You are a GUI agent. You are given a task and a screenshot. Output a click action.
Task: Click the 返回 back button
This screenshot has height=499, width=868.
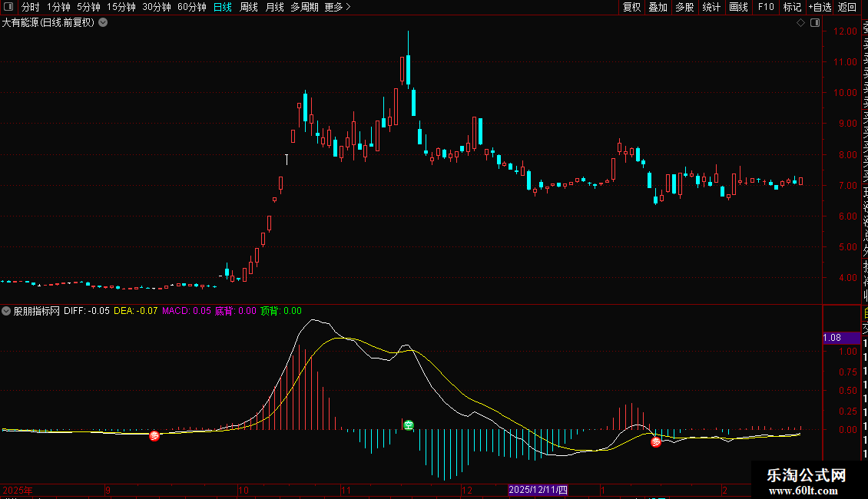point(847,7)
